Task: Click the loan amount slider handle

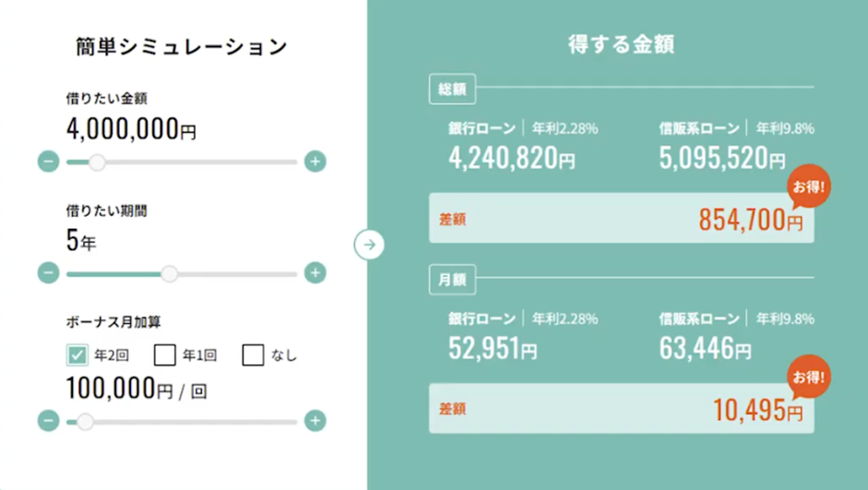Action: [x=97, y=162]
